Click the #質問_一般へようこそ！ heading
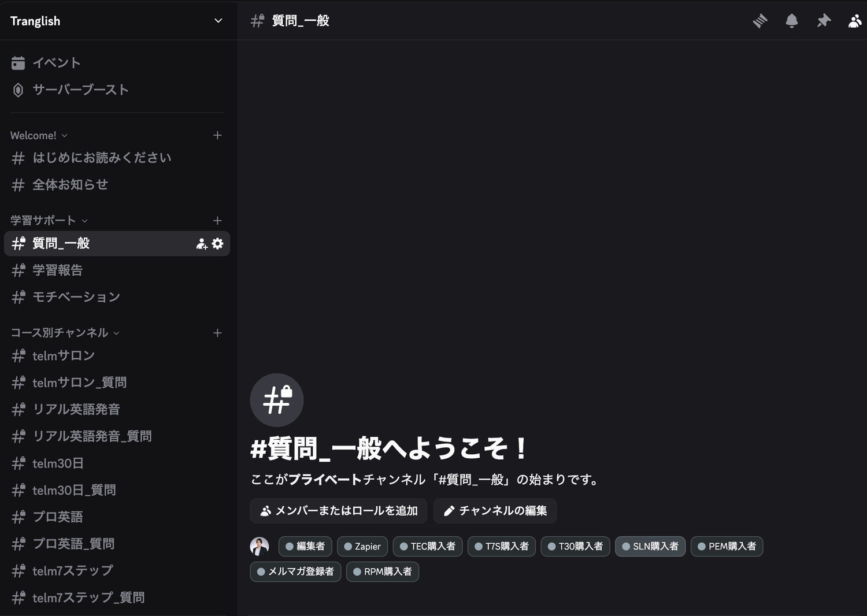 pos(388,448)
